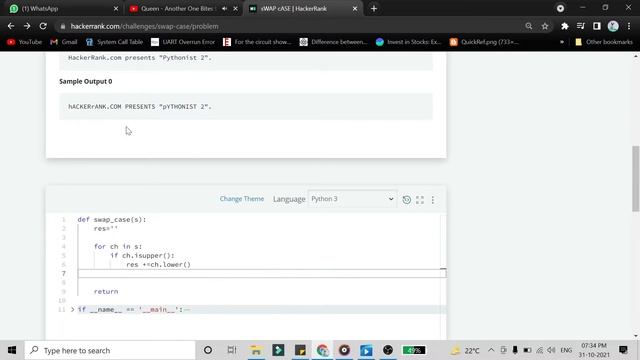
Task: Open the Chrome profile avatar
Action: click(x=613, y=26)
